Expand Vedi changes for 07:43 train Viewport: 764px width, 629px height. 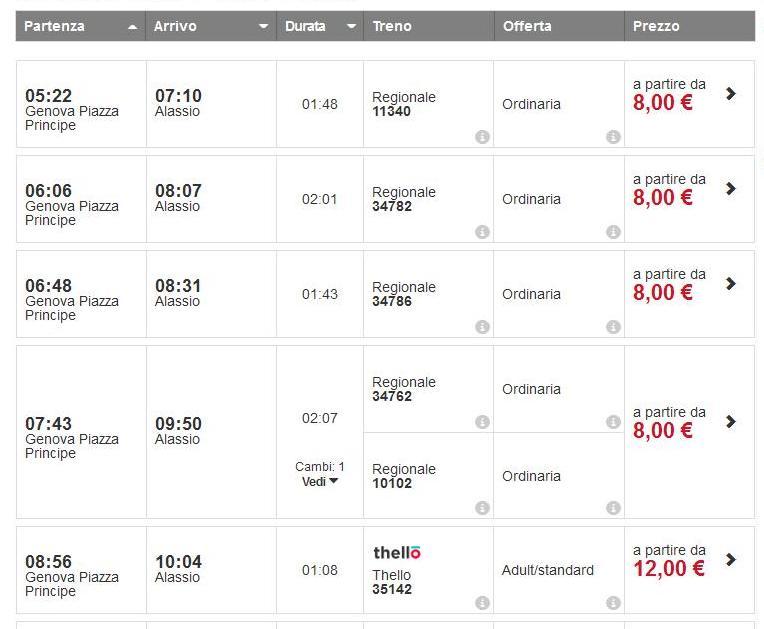[320, 481]
